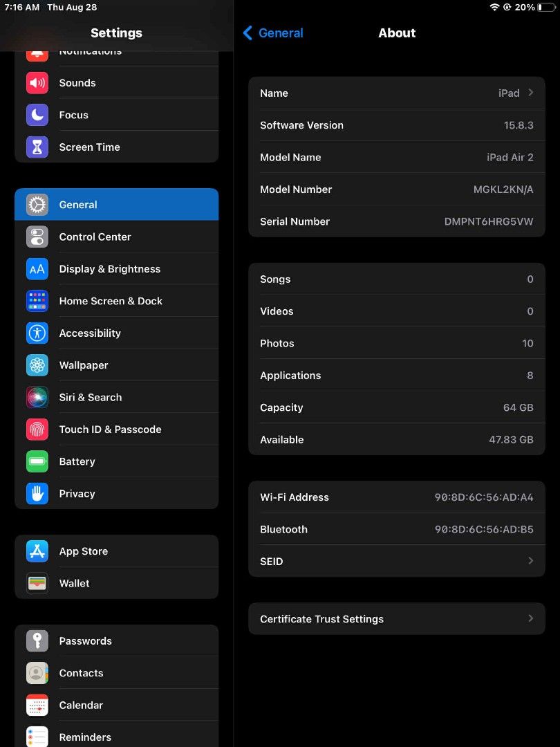The height and width of the screenshot is (747, 560).
Task: Open Certificate Trust Settings
Action: pyautogui.click(x=397, y=619)
